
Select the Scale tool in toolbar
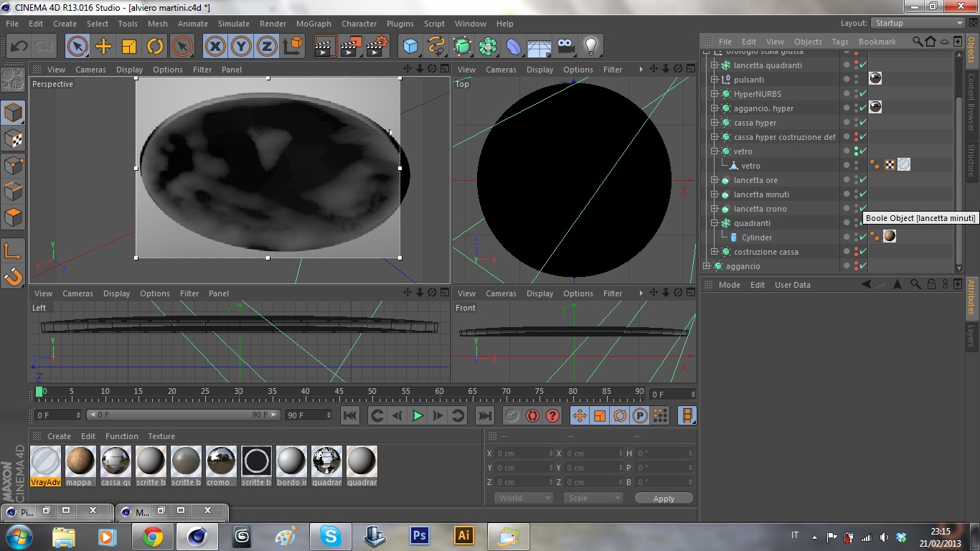pos(129,47)
